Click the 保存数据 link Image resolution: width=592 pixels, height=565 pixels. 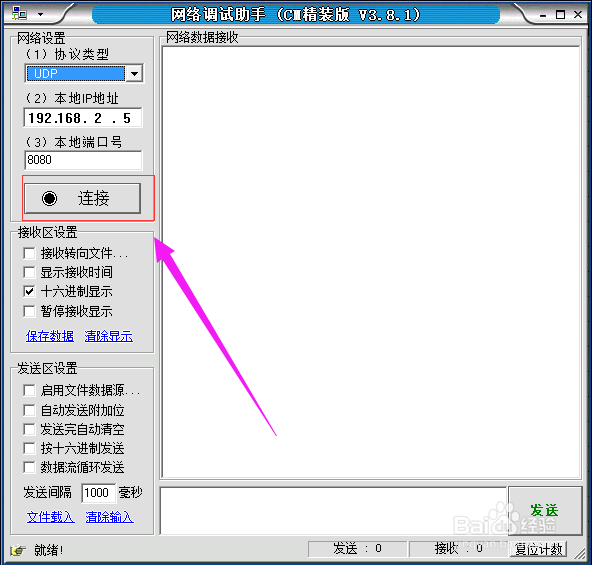[50, 336]
